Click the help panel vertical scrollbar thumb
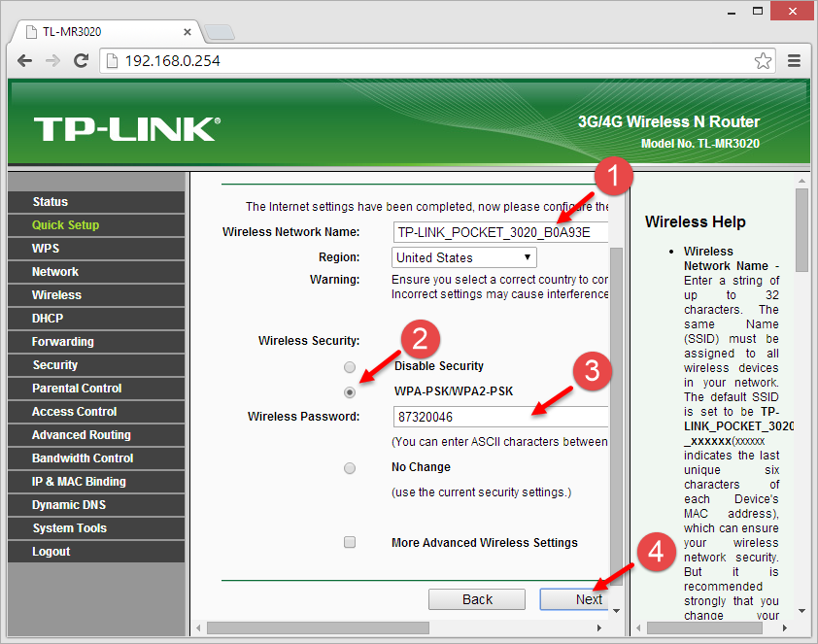This screenshot has height=644, width=818. (801, 230)
